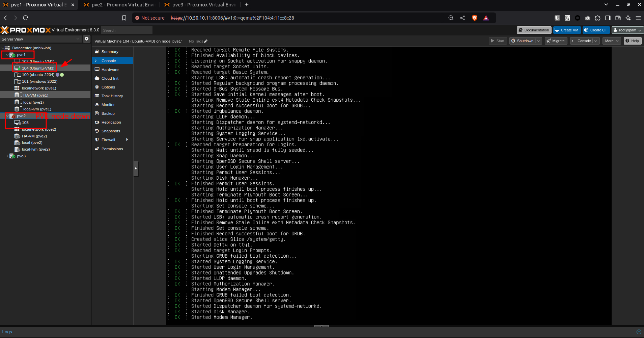Open the More actions dropdown

(611, 41)
